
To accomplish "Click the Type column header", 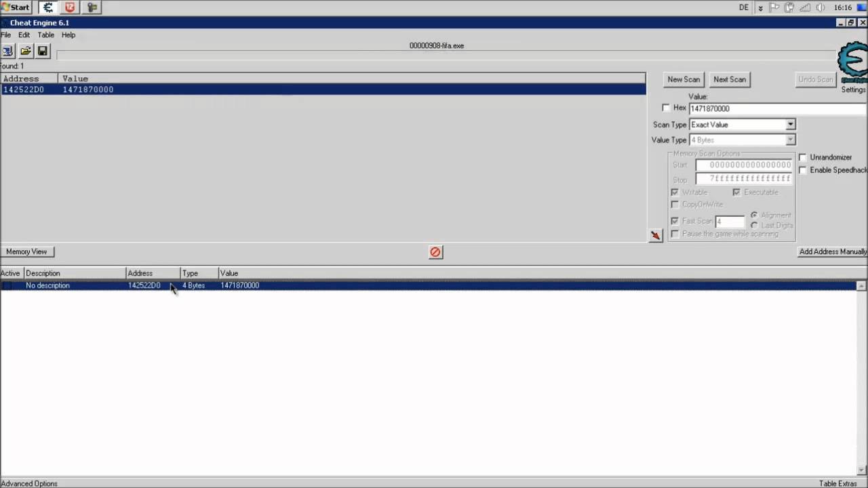I will 199,273.
